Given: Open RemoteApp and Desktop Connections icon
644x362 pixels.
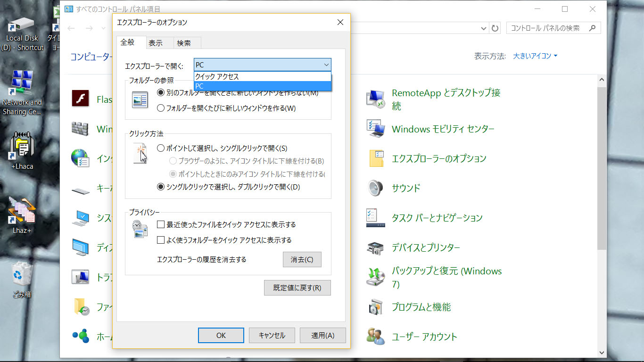Looking at the screenshot, I should pyautogui.click(x=376, y=99).
